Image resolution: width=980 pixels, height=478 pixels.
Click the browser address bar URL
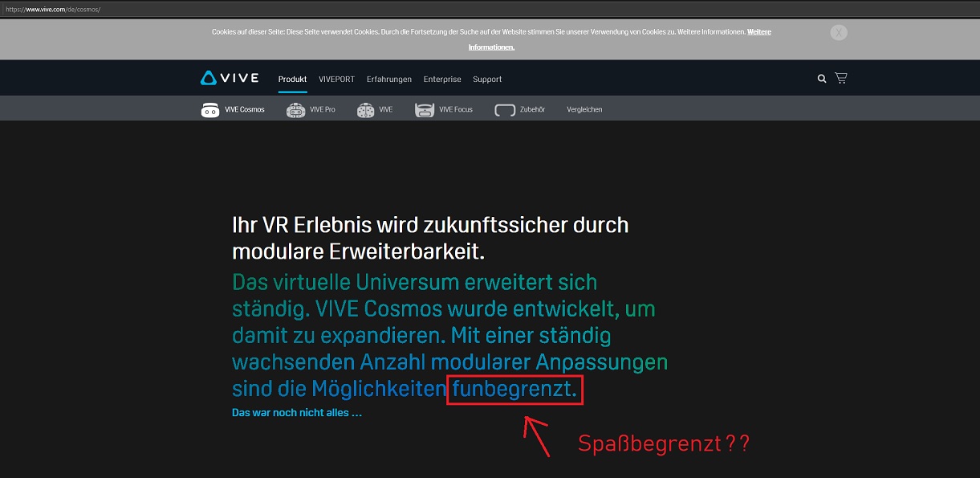point(53,9)
